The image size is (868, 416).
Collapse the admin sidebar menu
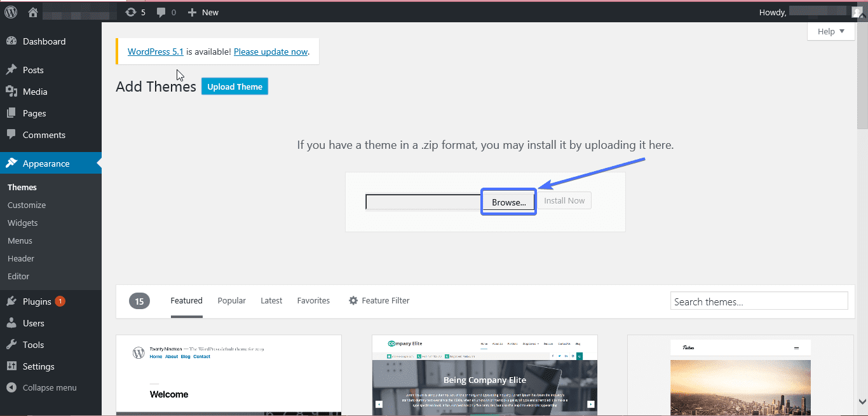[x=41, y=387]
